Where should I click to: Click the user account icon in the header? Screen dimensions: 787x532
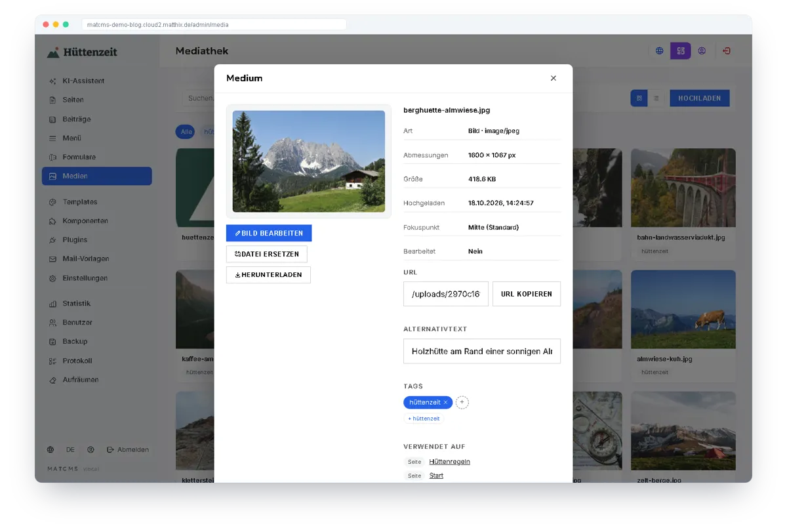coord(702,51)
